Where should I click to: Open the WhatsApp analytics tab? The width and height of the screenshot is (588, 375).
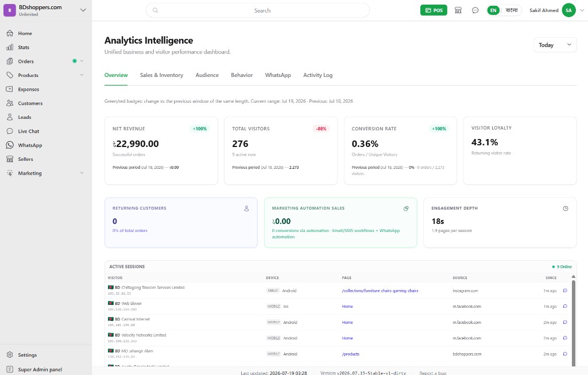tap(278, 75)
